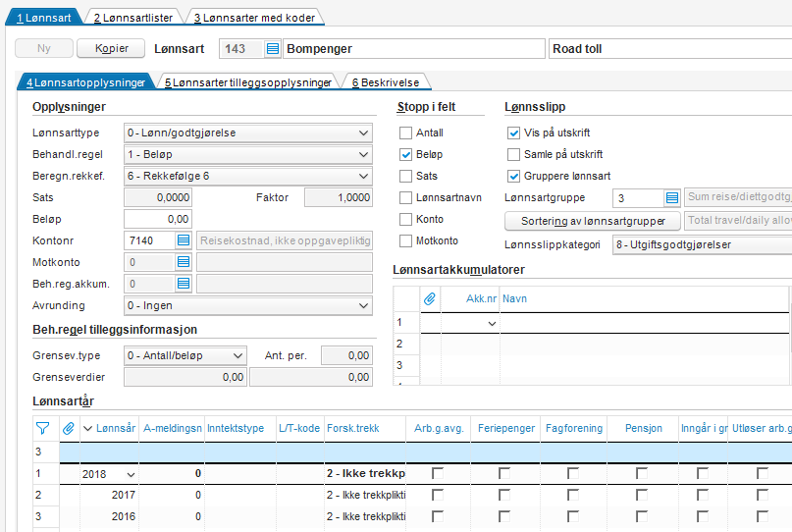Viewport: 792px width, 532px height.
Task: Tick the Lønnsartnavn checkbox
Action: pyautogui.click(x=405, y=198)
